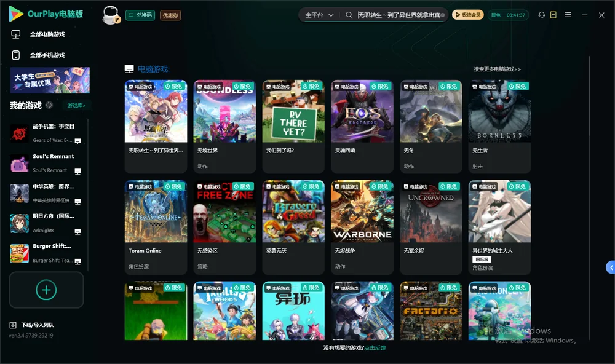Image resolution: width=615 pixels, height=364 pixels.
Task: Click the search magnifier icon
Action: point(349,15)
